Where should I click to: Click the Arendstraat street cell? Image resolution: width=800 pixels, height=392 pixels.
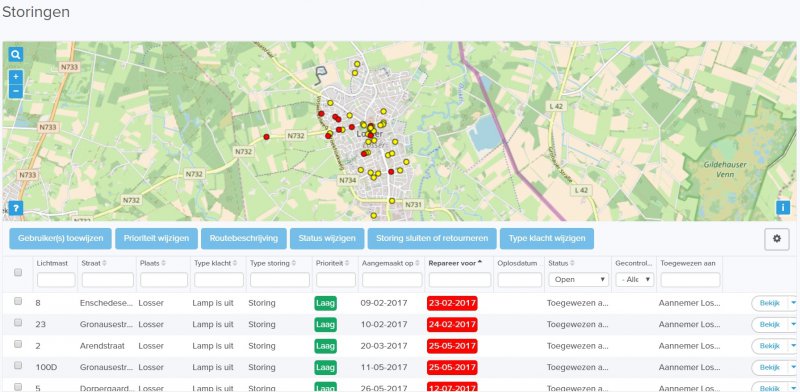pos(102,346)
